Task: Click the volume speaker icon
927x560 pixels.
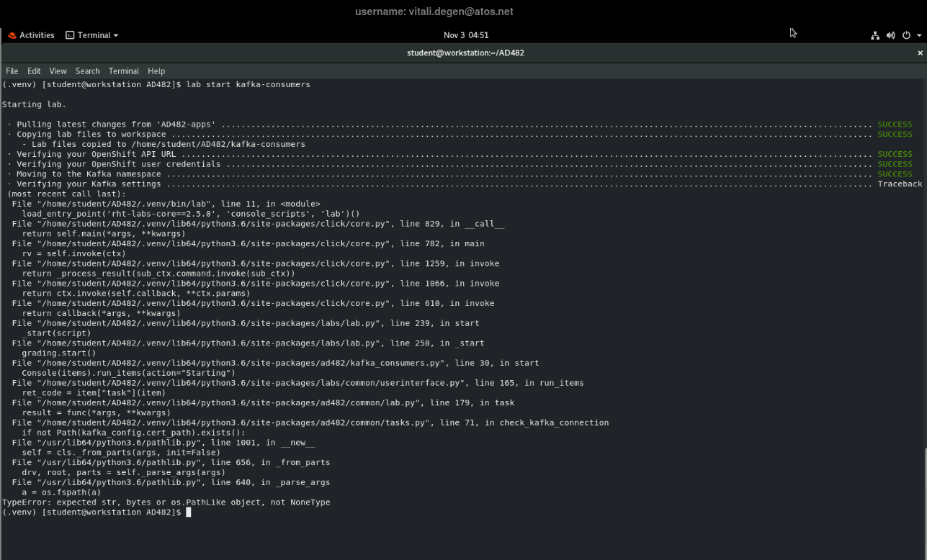Action: click(x=891, y=35)
